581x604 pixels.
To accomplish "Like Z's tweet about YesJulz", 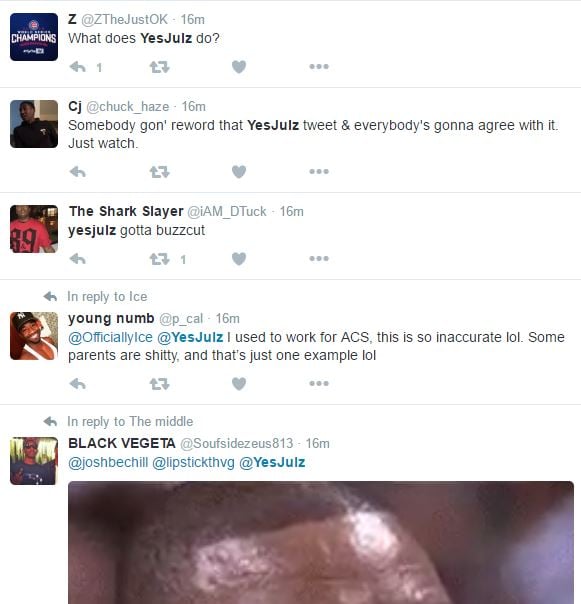I will [239, 67].
